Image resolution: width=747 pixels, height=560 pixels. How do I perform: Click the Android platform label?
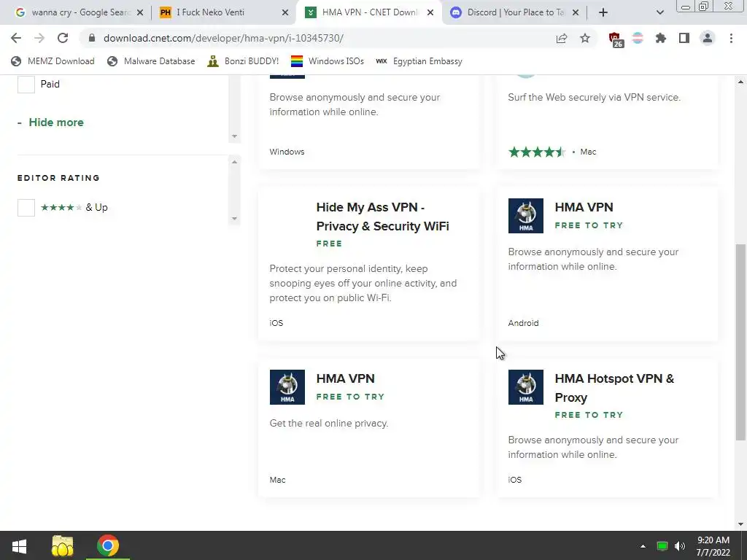click(523, 323)
